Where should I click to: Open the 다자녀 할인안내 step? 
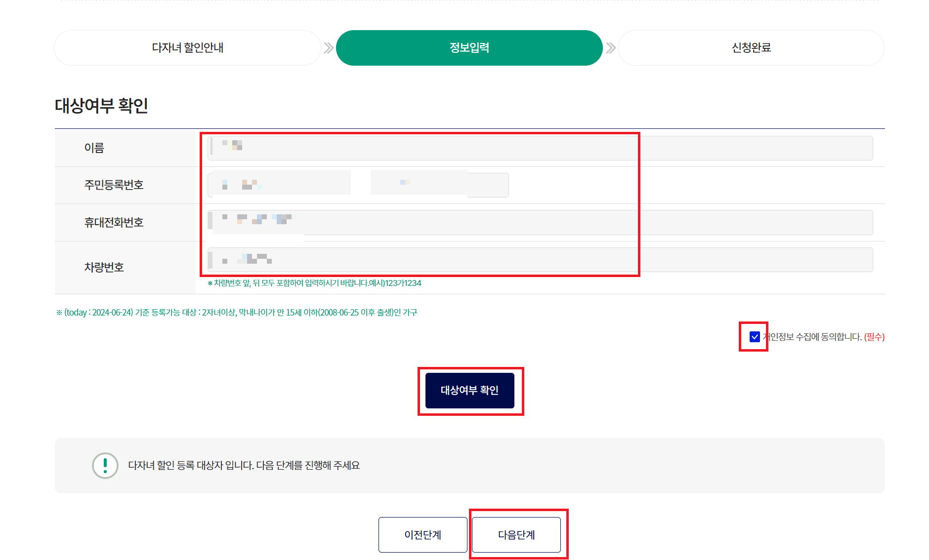pos(187,47)
